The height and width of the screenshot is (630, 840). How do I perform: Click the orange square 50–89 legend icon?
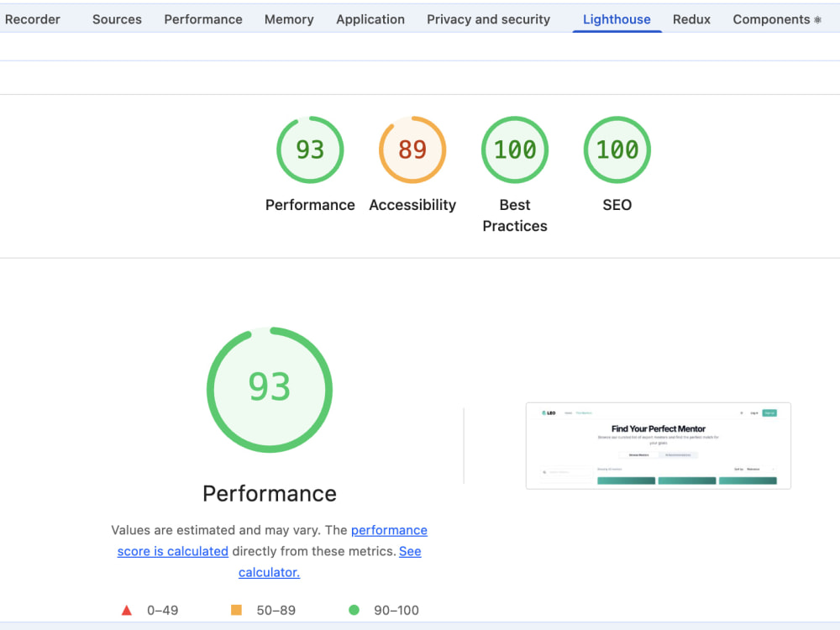pos(236,610)
